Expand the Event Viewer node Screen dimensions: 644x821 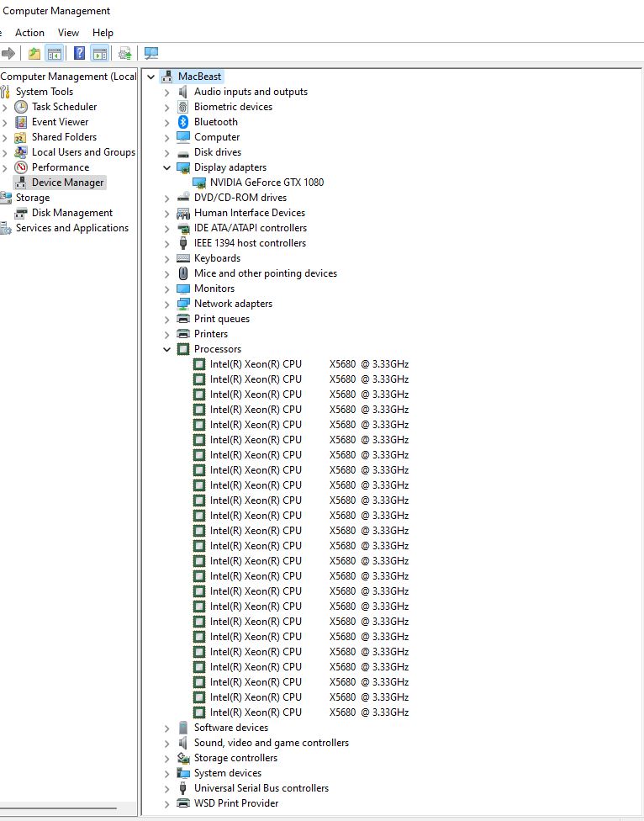[5, 123]
